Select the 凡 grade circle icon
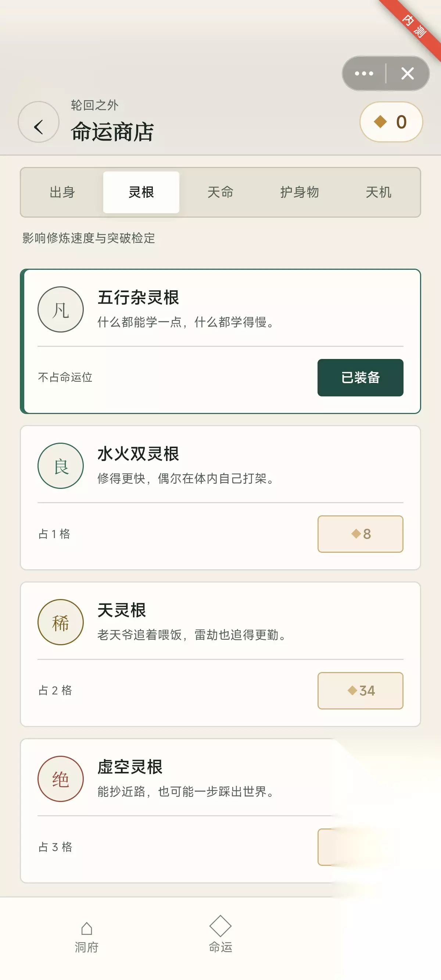The width and height of the screenshot is (441, 980). pyautogui.click(x=61, y=309)
